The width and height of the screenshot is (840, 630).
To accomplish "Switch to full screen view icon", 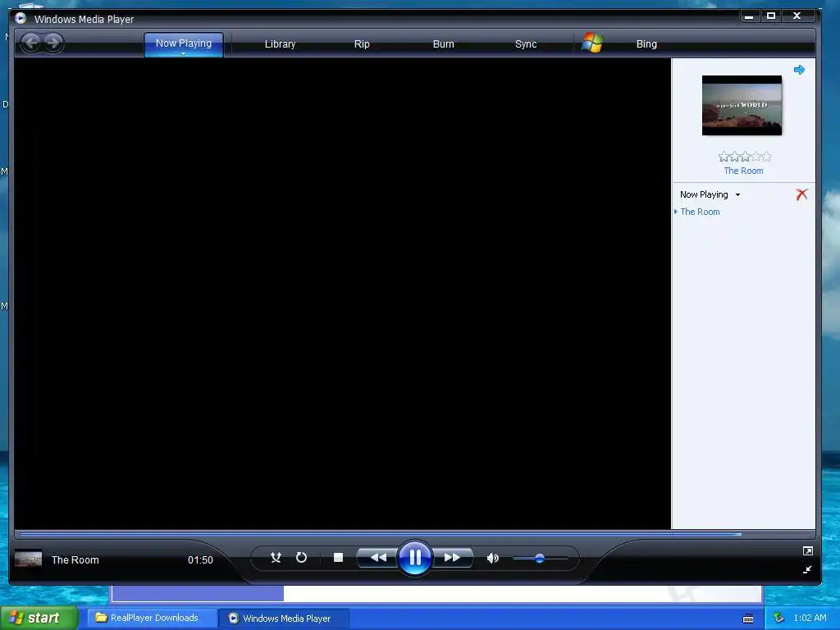I will [807, 550].
